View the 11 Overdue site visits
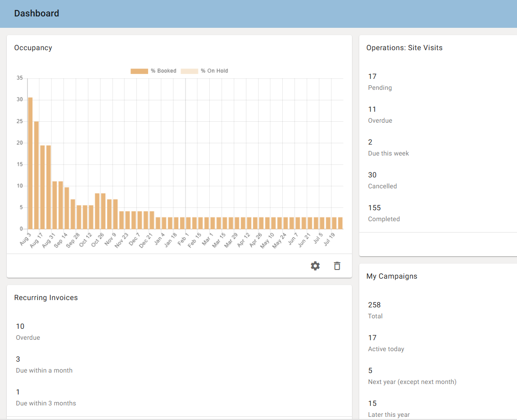 coord(380,115)
